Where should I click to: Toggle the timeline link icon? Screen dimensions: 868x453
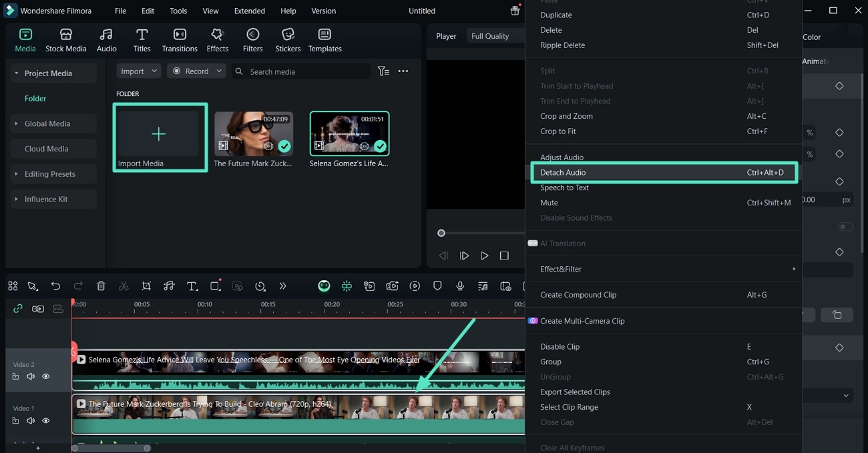click(18, 308)
